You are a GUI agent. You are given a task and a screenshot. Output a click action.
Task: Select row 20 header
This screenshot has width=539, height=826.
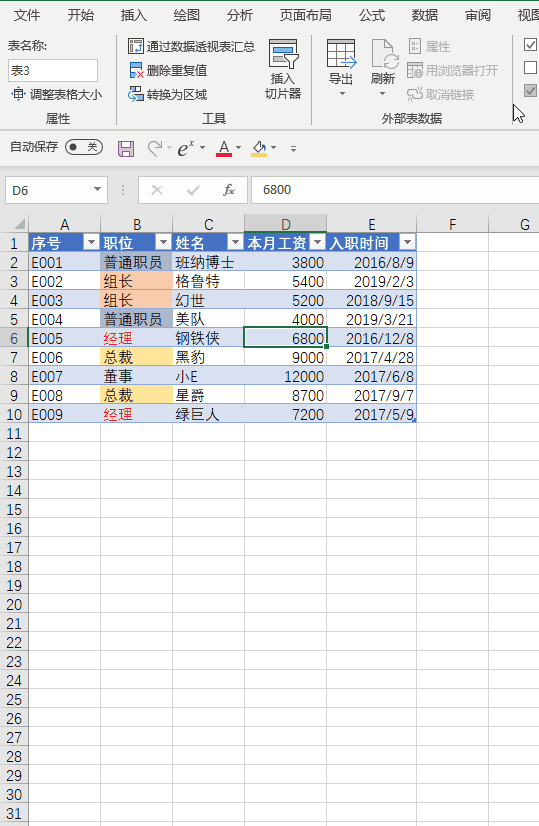coord(14,604)
